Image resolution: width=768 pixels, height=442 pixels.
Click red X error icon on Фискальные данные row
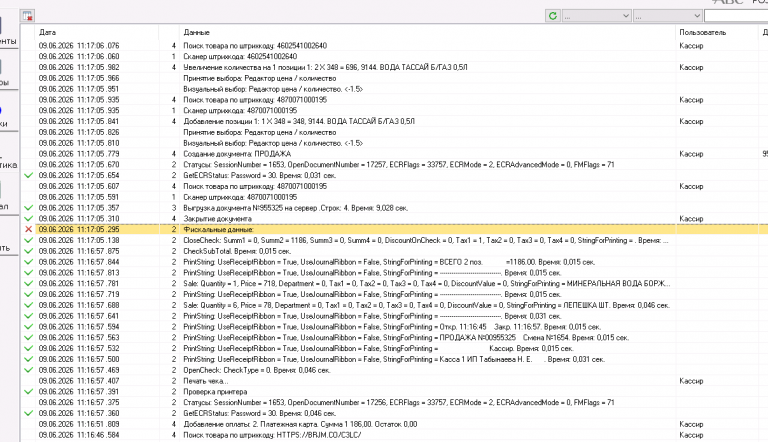(28, 229)
